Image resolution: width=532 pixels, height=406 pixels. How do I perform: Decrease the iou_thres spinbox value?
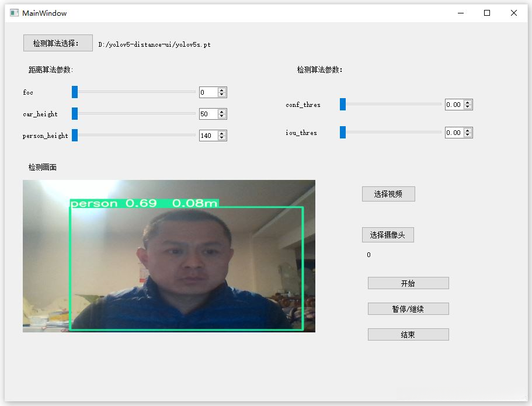pos(468,135)
